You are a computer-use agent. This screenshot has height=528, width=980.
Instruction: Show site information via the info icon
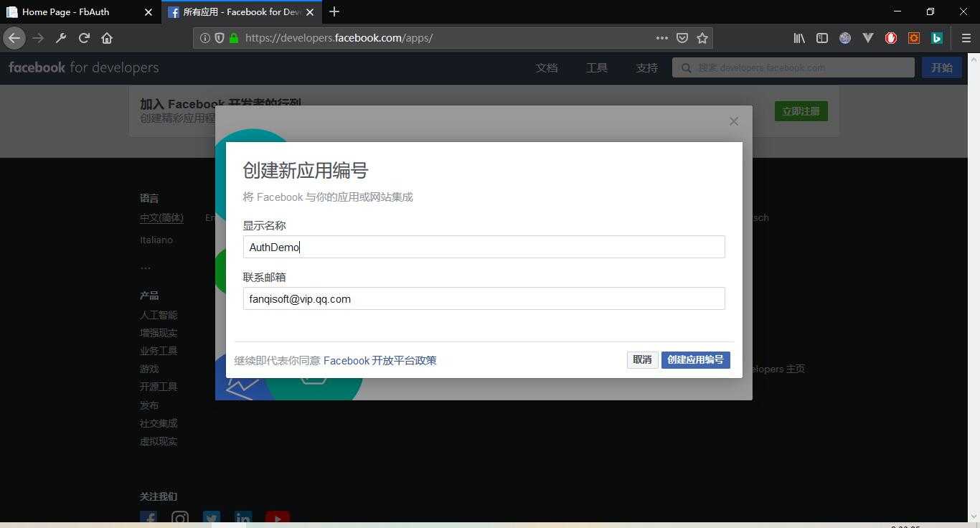click(205, 38)
